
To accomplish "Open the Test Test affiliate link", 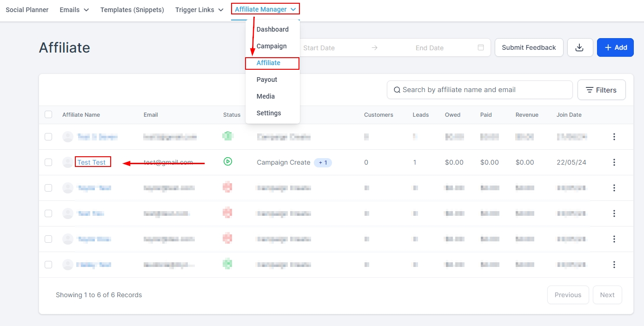I will pyautogui.click(x=92, y=162).
